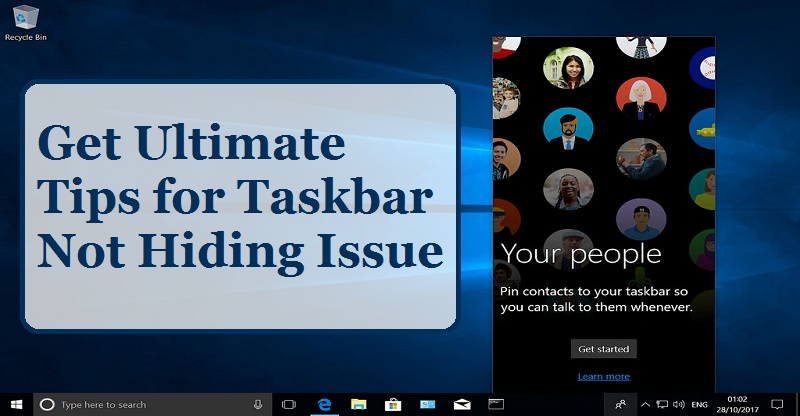800x416 pixels.
Task: Launch Microsoft Edge from the taskbar
Action: (x=324, y=405)
